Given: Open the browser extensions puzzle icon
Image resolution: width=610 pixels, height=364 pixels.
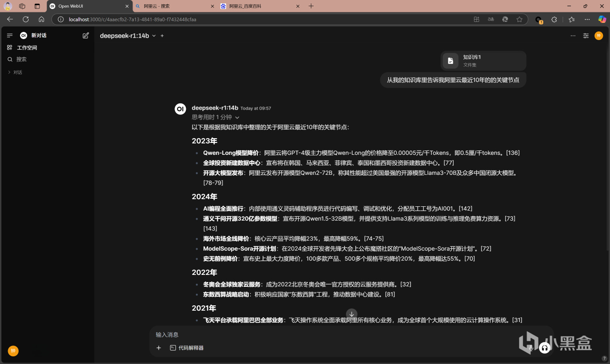Looking at the screenshot, I should pyautogui.click(x=554, y=20).
